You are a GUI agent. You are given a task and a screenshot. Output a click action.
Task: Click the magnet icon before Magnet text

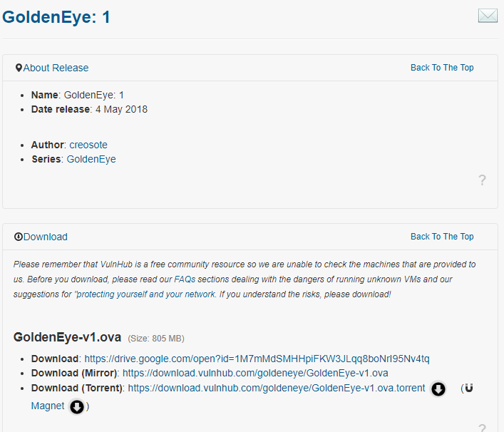468,389
